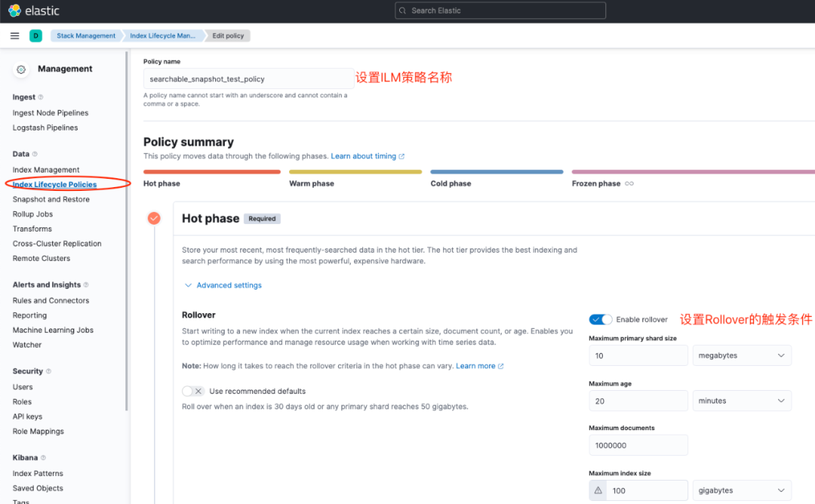Open the gigabytes unit dropdown
The height and width of the screenshot is (504, 815).
pos(742,490)
